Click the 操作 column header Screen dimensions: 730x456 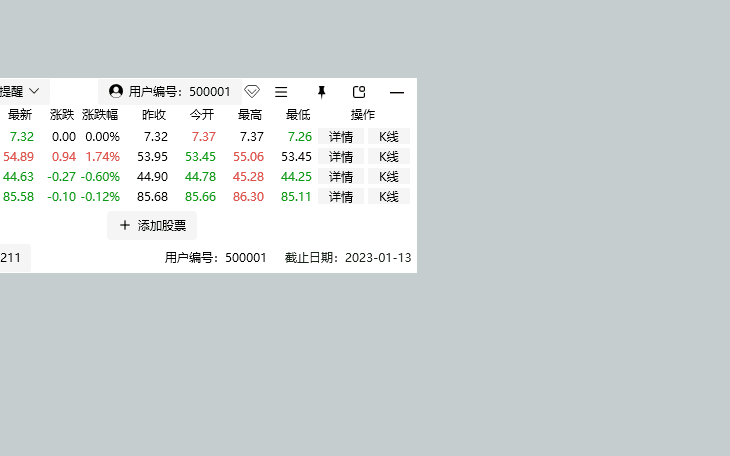pyautogui.click(x=363, y=115)
